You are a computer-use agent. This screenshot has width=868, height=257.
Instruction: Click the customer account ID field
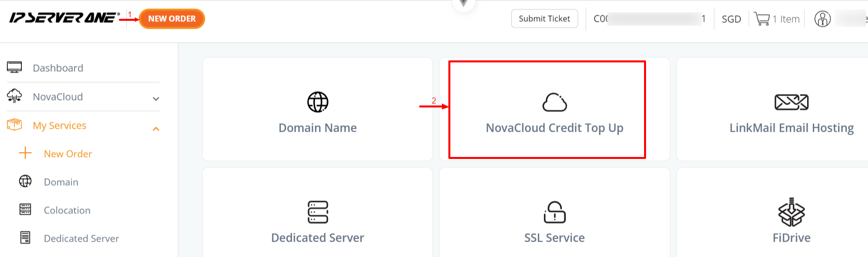click(x=650, y=19)
